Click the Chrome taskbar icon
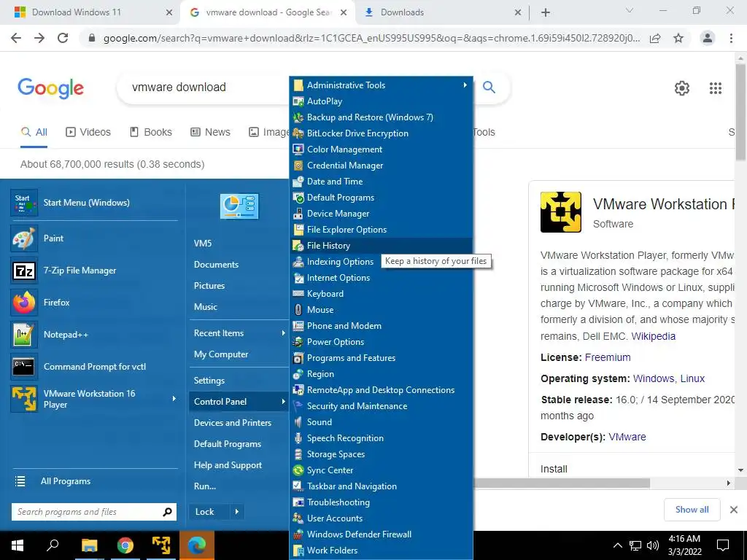Viewport: 747px width, 560px height. pyautogui.click(x=125, y=545)
